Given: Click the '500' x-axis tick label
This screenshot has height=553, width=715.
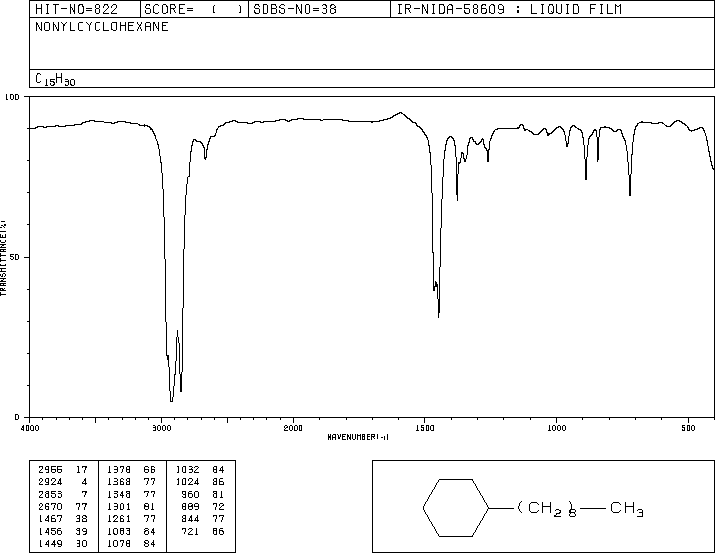Looking at the screenshot, I should click(688, 428).
